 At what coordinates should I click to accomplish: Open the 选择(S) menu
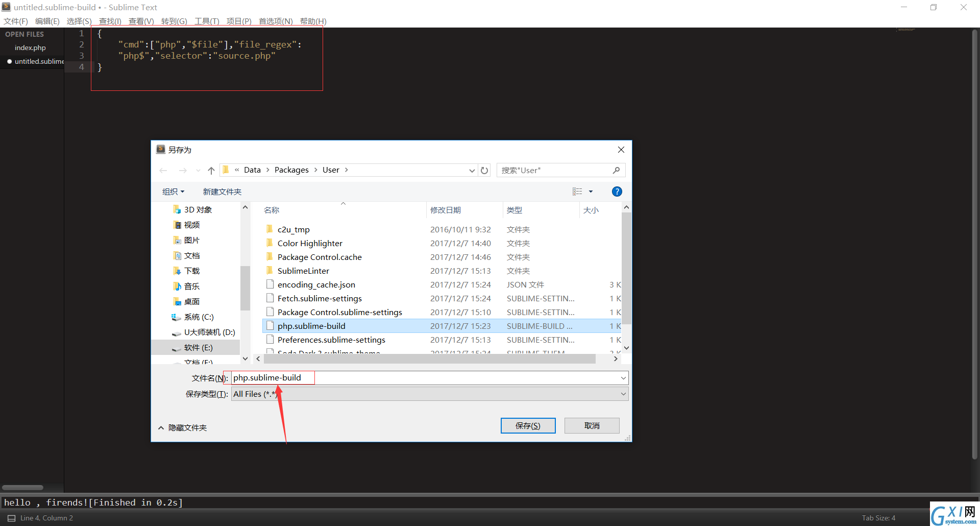pyautogui.click(x=79, y=21)
